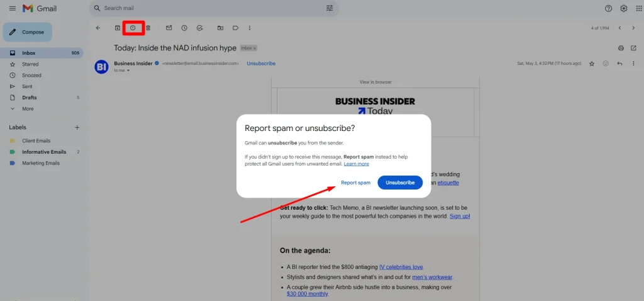Click Report spam in the dialog
The height and width of the screenshot is (301, 644).
355,183
